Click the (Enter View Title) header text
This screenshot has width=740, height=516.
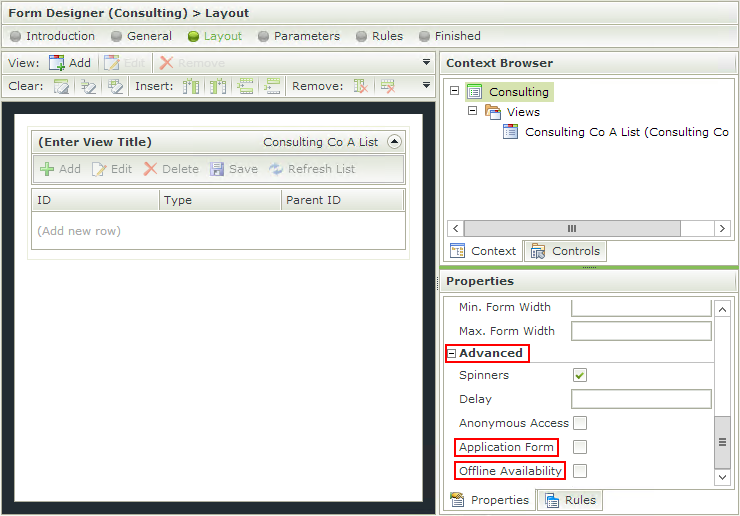click(95, 142)
